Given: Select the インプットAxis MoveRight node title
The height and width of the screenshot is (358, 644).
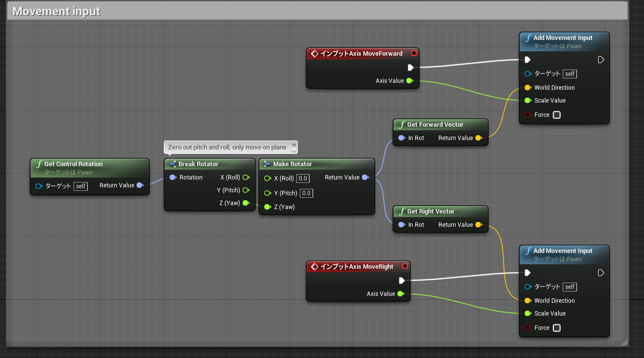Looking at the screenshot, I should click(x=357, y=267).
